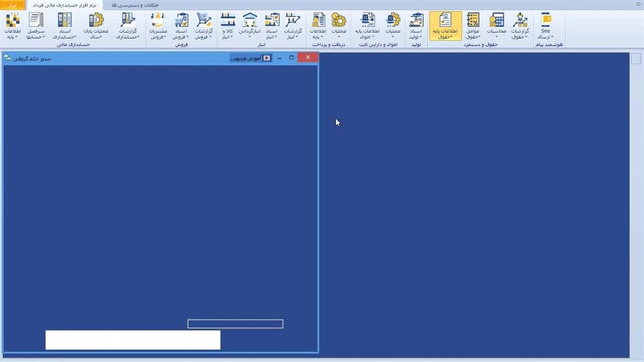
Task: Expand the گزارشات حقوق dropdown
Action: pos(520,37)
